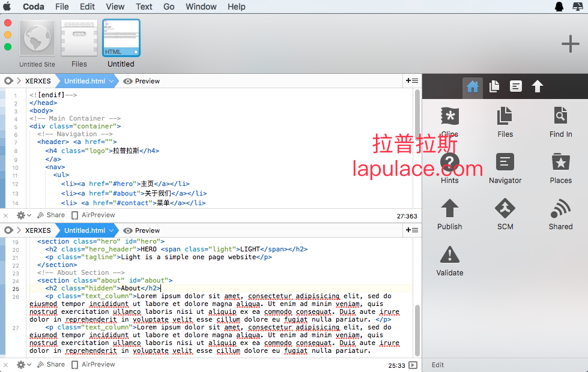Open the Validate tool

click(x=449, y=261)
